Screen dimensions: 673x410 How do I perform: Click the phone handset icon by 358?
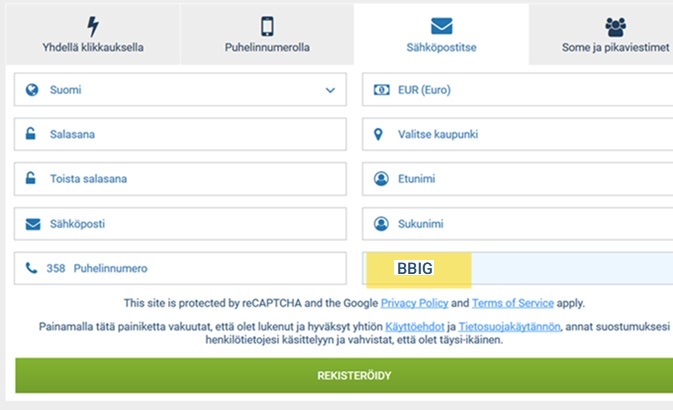pos(31,268)
